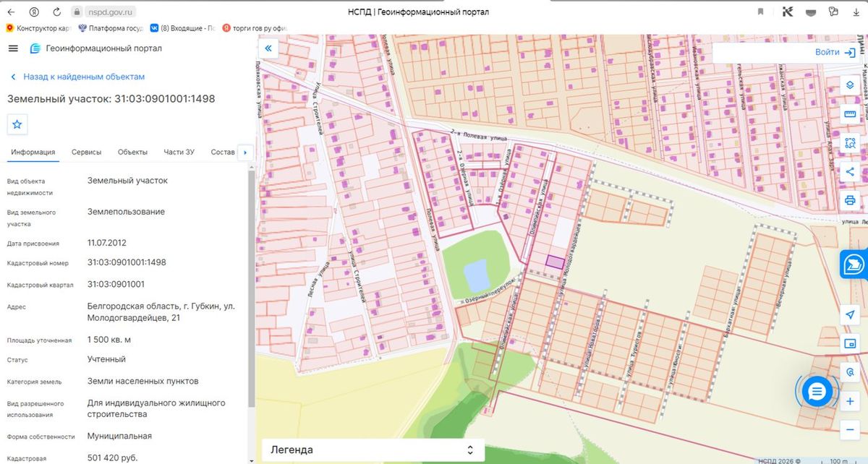The width and height of the screenshot is (868, 464).
Task: Add land plot to favorites with star
Action: point(17,124)
